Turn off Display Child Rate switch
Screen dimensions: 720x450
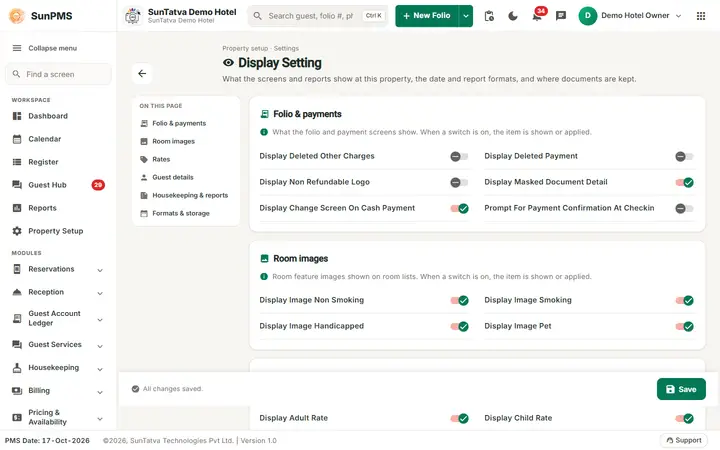684,418
